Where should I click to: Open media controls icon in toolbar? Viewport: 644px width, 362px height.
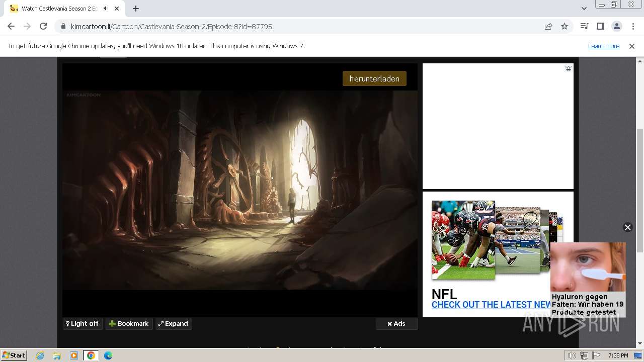pyautogui.click(x=584, y=26)
